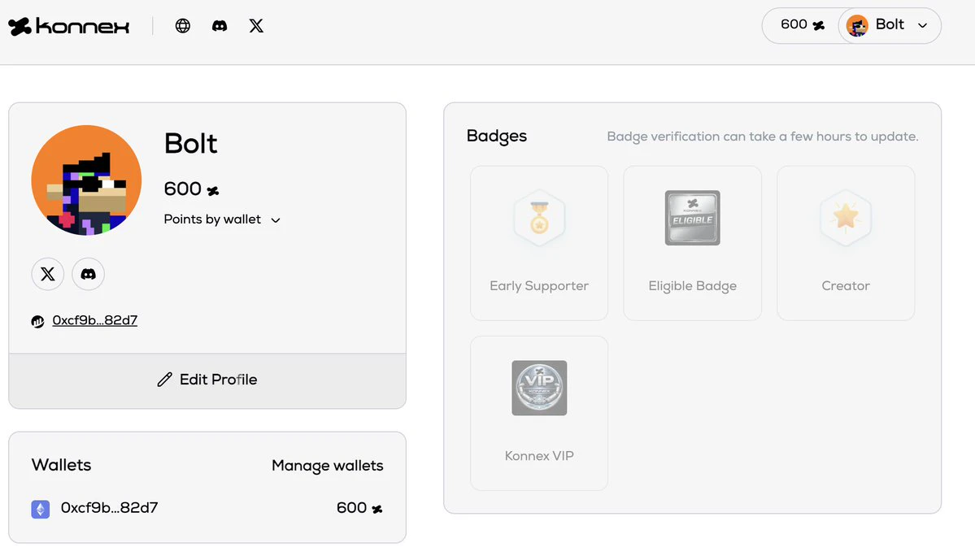Select the Early Supporter medal badge
Screen dimensions: 975x560
click(x=539, y=243)
